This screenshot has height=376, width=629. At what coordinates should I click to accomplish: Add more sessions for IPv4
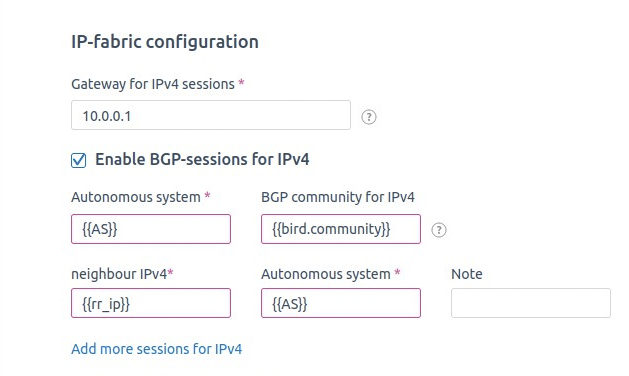click(x=156, y=349)
